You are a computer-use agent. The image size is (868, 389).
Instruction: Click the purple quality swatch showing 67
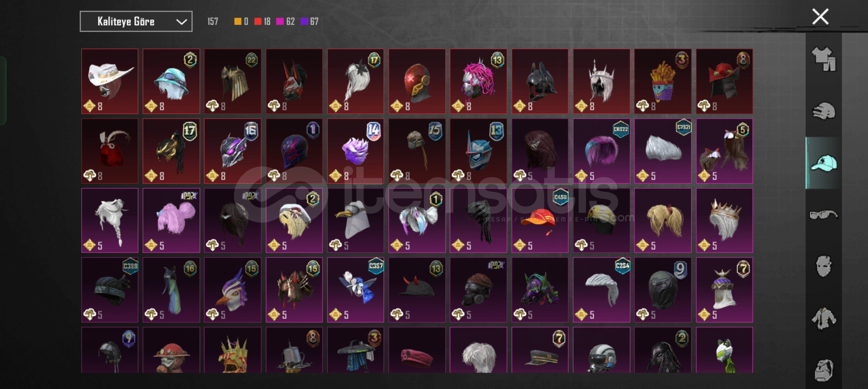[304, 22]
